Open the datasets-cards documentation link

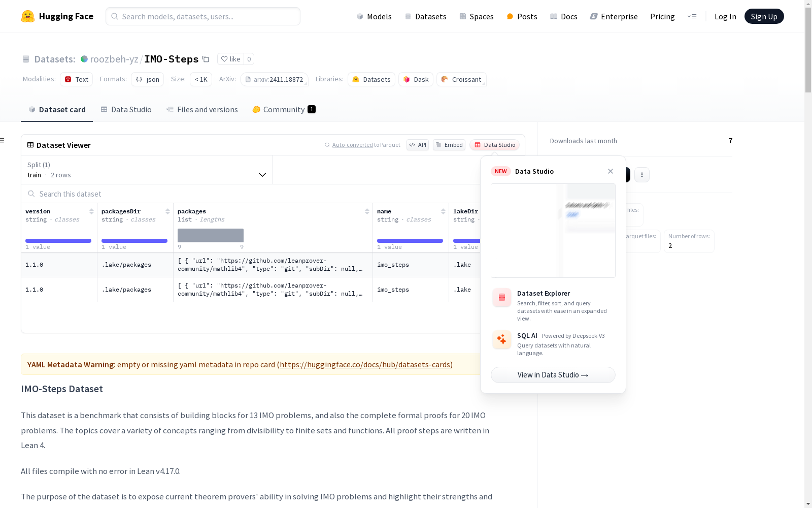pos(365,364)
